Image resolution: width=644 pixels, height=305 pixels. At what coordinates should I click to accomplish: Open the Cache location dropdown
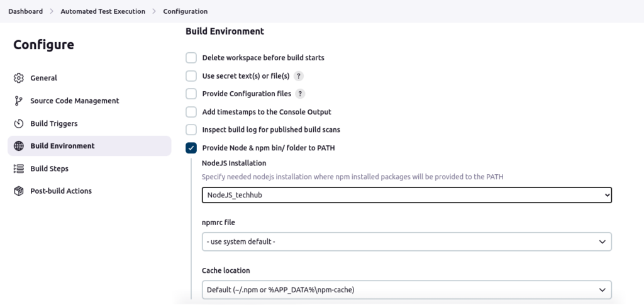[x=406, y=289]
